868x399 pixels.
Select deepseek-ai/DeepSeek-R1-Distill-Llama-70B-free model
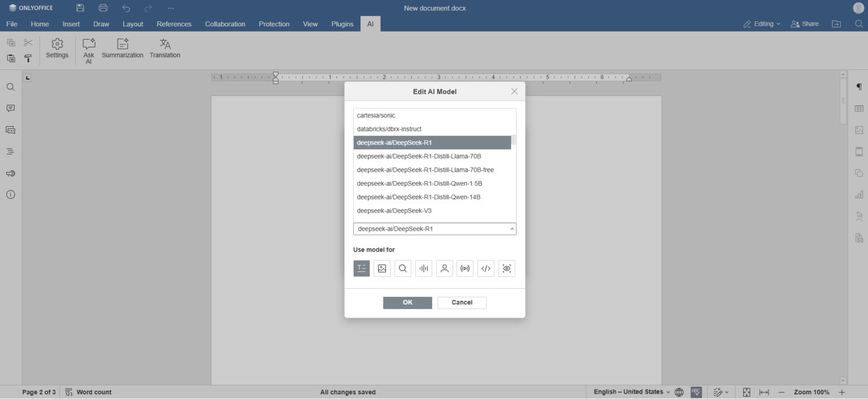click(x=432, y=170)
